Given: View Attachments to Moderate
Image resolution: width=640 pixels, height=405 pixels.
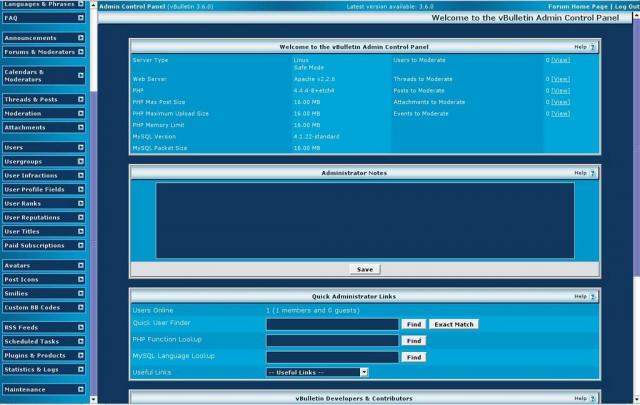Looking at the screenshot, I should pyautogui.click(x=560, y=102).
